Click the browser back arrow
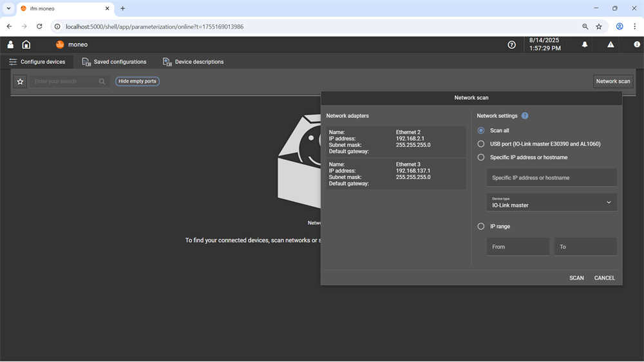Image resolution: width=644 pixels, height=362 pixels. [9, 26]
